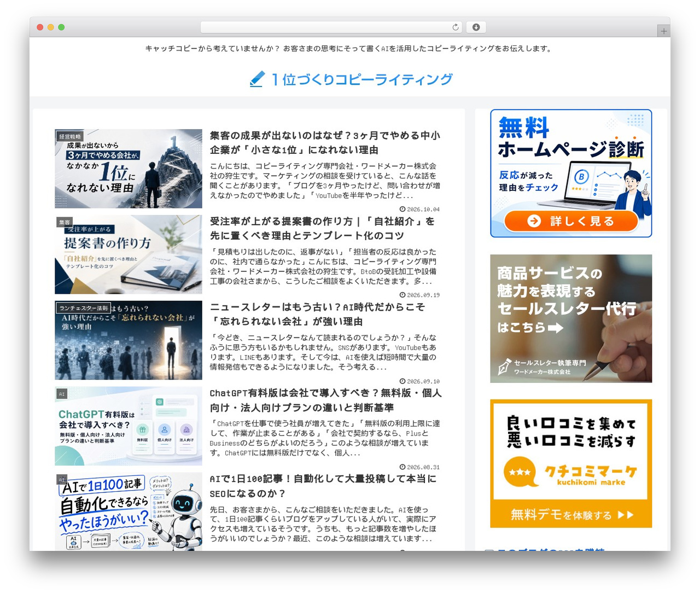
Task: Select the 集客 category label
Action: point(65,222)
